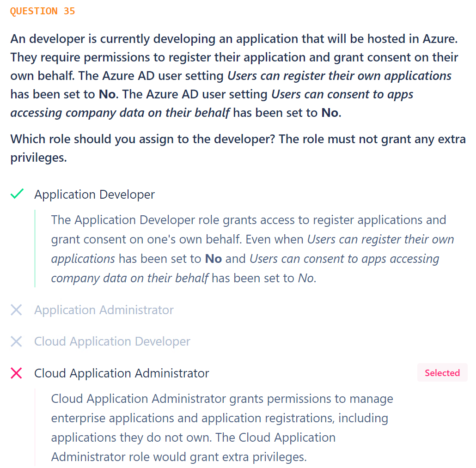Image resolution: width=476 pixels, height=468 pixels.
Task: Select the Cloud Application Developer answer option
Action: coord(112,341)
